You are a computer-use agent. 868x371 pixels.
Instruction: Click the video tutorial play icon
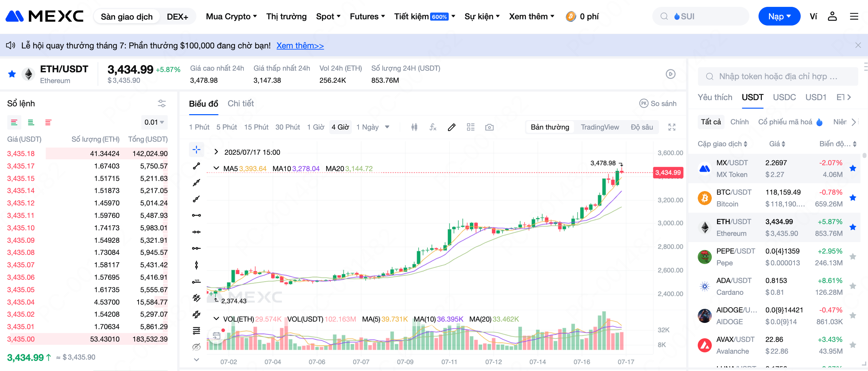(x=671, y=74)
